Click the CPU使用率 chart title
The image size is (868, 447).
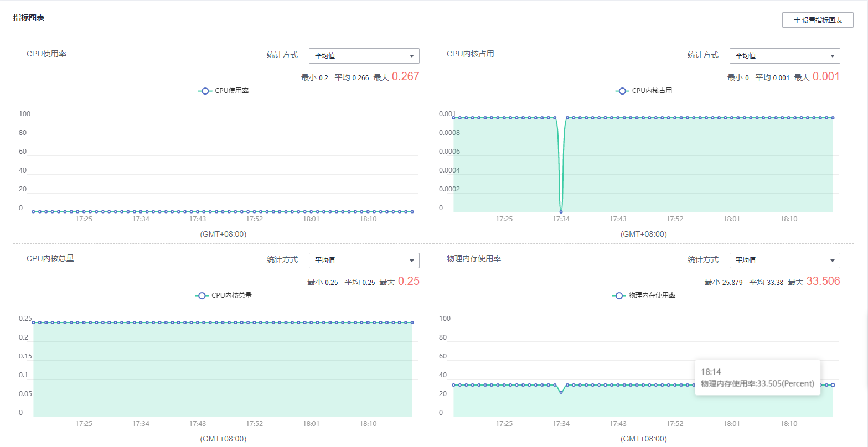46,54
